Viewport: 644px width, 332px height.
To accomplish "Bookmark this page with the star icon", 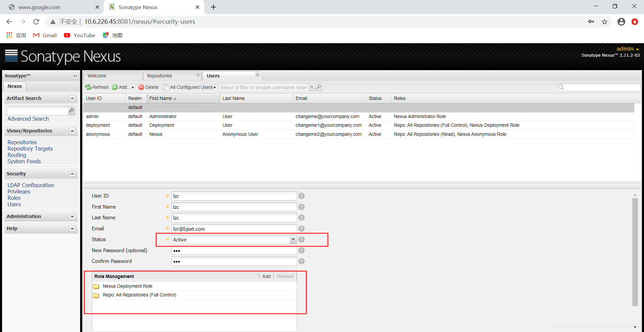I will (604, 22).
